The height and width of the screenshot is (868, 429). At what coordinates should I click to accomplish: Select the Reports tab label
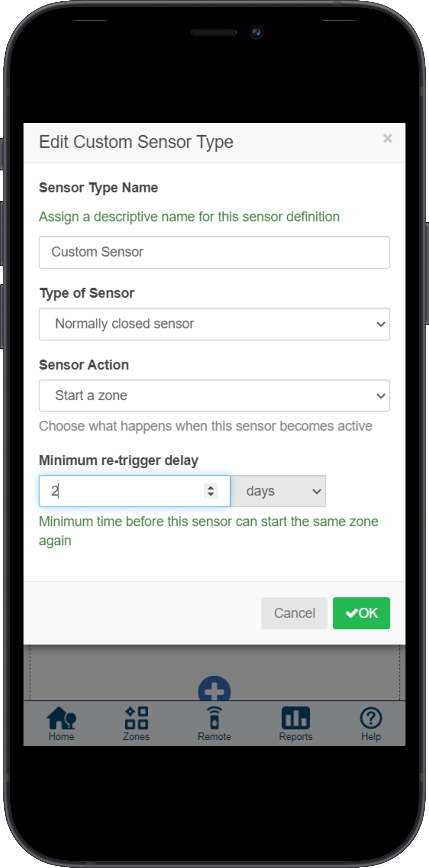click(x=295, y=737)
